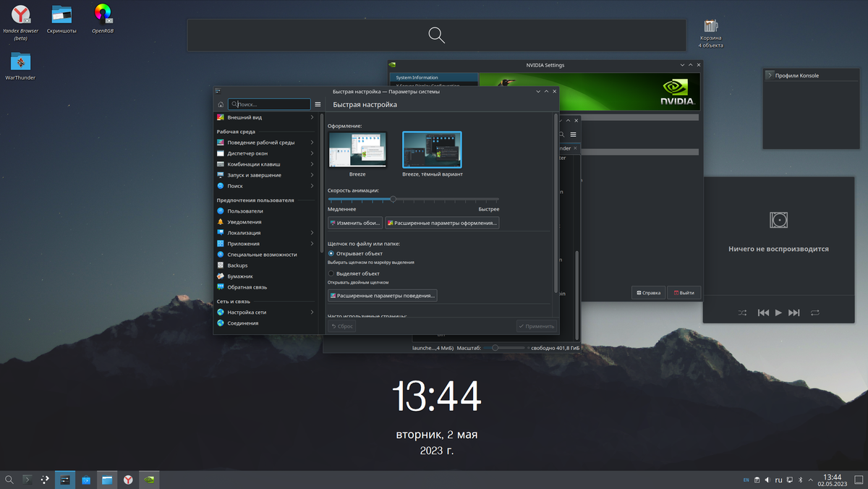Click the Приложения grid icon

click(x=221, y=244)
